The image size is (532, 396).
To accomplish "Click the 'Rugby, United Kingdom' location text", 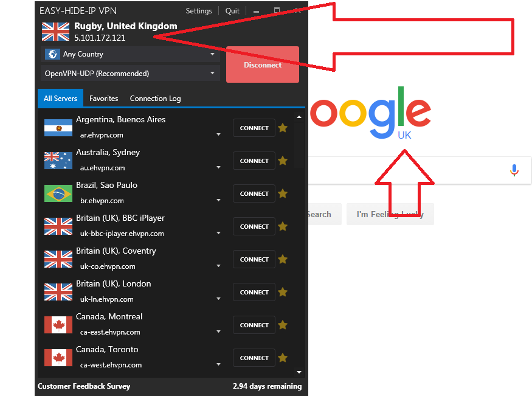I will 125,26.
